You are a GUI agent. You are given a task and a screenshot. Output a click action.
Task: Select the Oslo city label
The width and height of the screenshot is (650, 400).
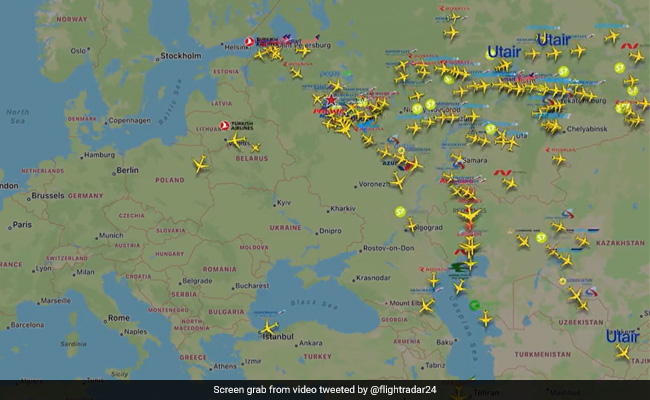pyautogui.click(x=78, y=51)
